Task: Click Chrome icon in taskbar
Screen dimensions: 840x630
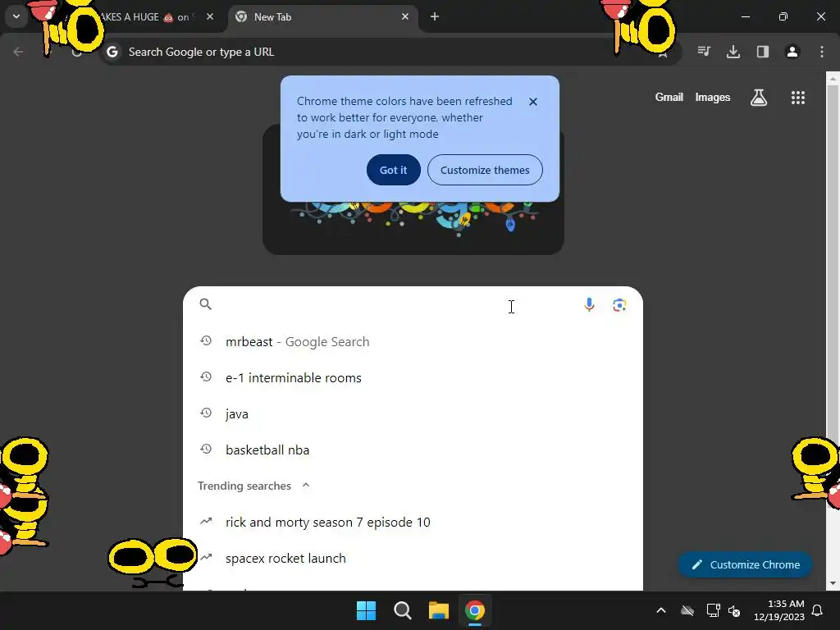Action: click(x=474, y=610)
